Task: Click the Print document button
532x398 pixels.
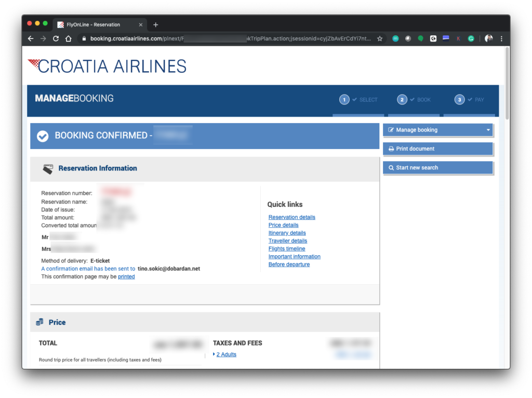Action: pos(438,149)
